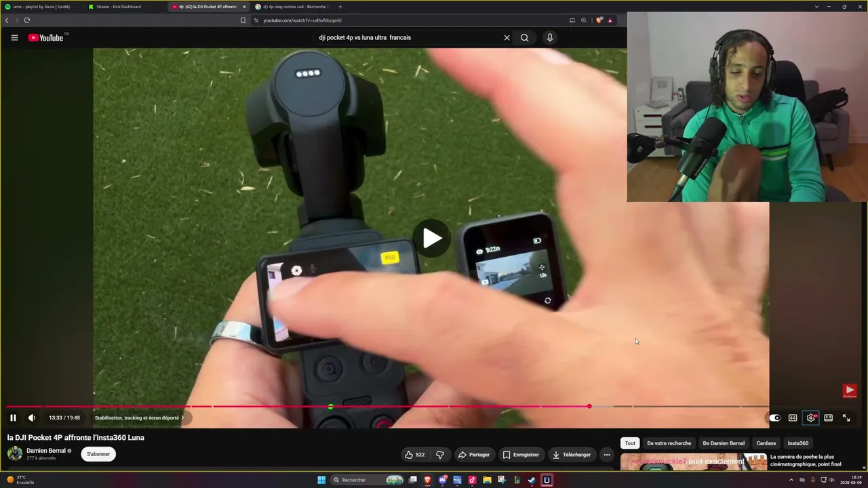
Task: Close the DJI Pocket 4P YouTube tab
Action: (245, 7)
